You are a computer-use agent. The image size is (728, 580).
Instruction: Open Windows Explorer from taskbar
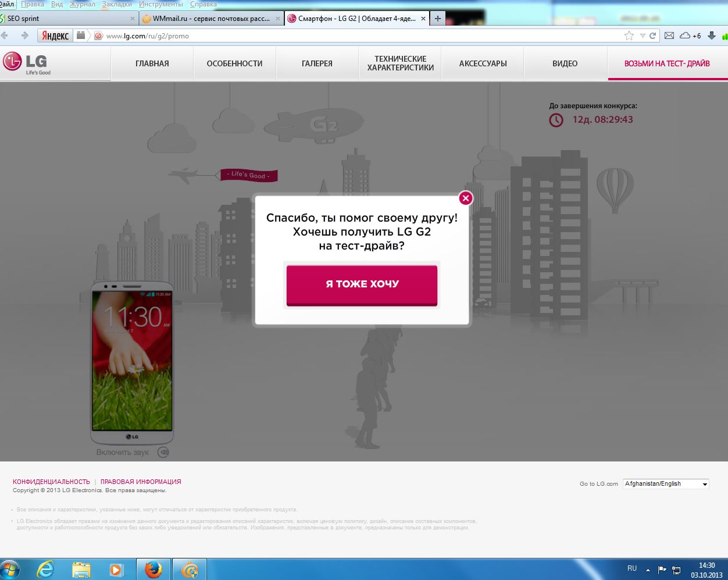coord(81,569)
